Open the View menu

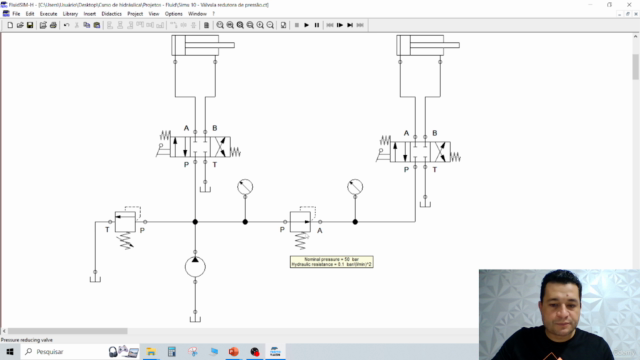(153, 14)
